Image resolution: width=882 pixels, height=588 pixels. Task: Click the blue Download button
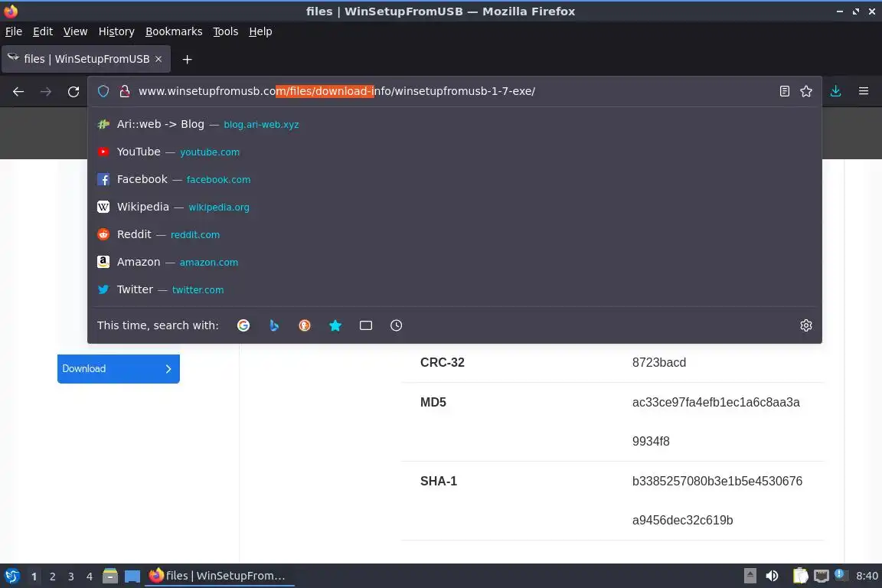point(118,368)
